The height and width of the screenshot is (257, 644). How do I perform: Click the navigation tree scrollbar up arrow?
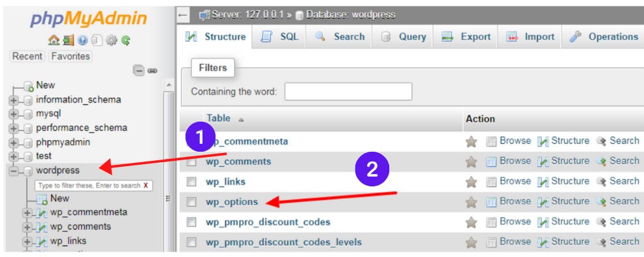coord(169,85)
